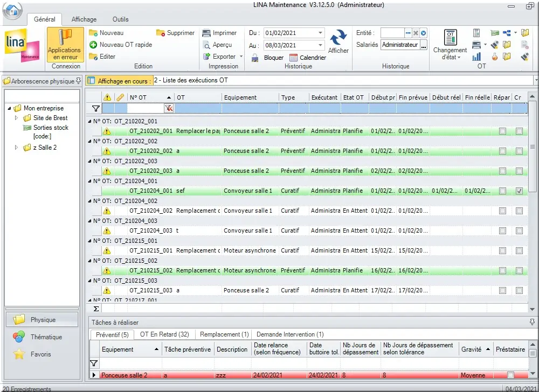Image resolution: width=539 pixels, height=392 pixels.
Task: Click N° OT filter input field
Action: coord(146,108)
